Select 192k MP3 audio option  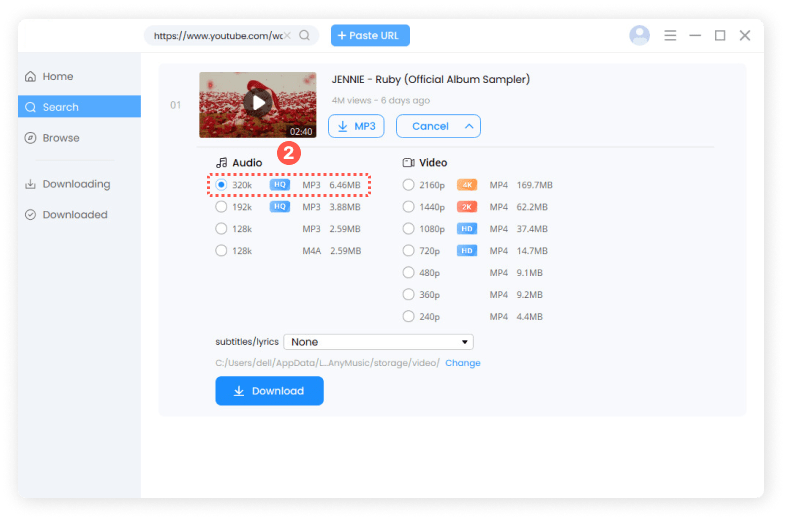(221, 207)
